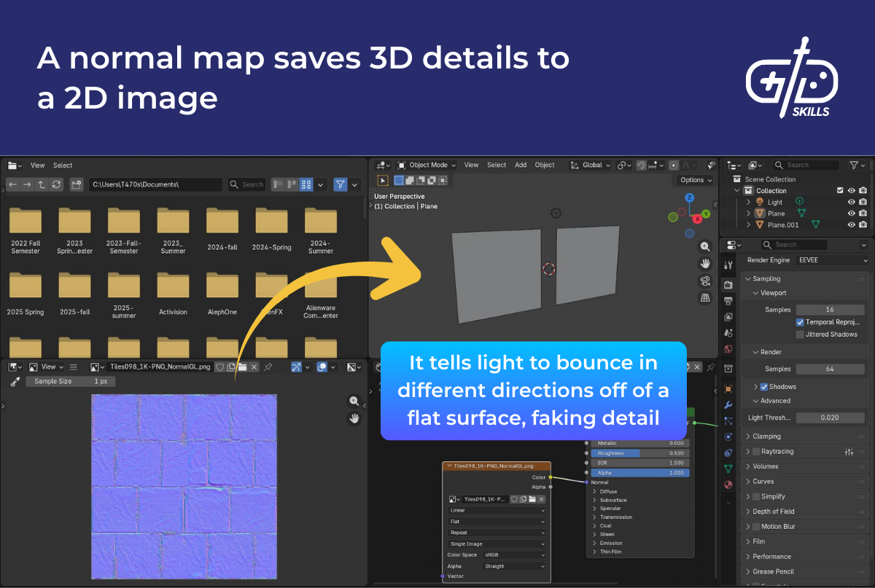Click the zoom magnifier icon in 3D viewport sidebar
875x588 pixels.
click(704, 246)
